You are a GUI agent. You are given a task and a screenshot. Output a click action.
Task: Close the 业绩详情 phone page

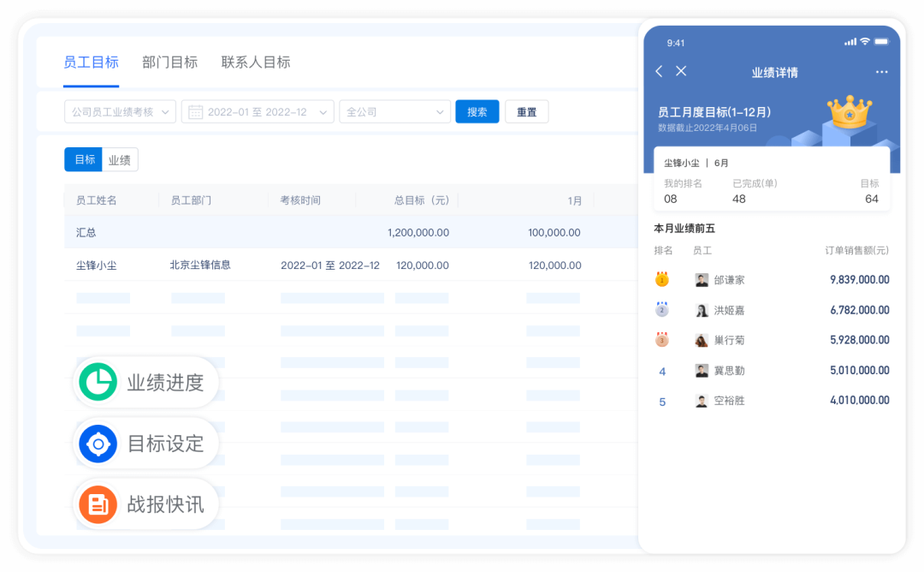(681, 71)
